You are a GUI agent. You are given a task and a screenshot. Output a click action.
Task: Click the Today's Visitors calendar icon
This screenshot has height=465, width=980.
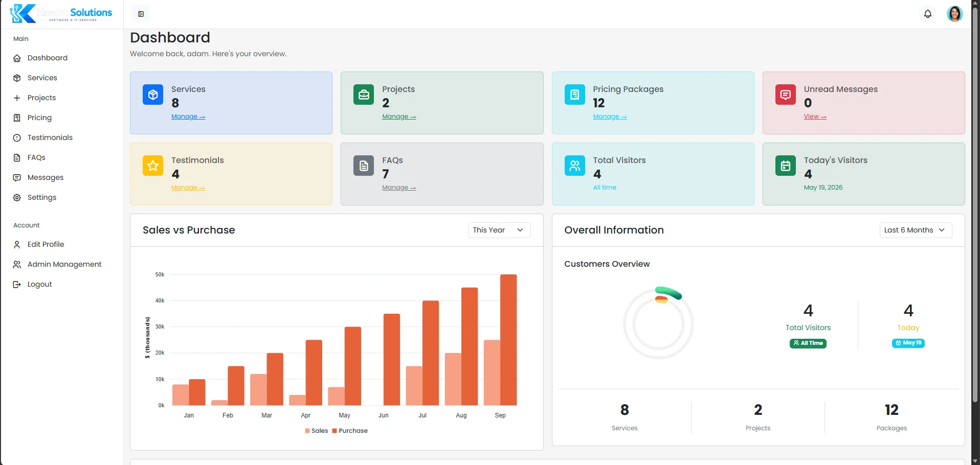point(786,166)
